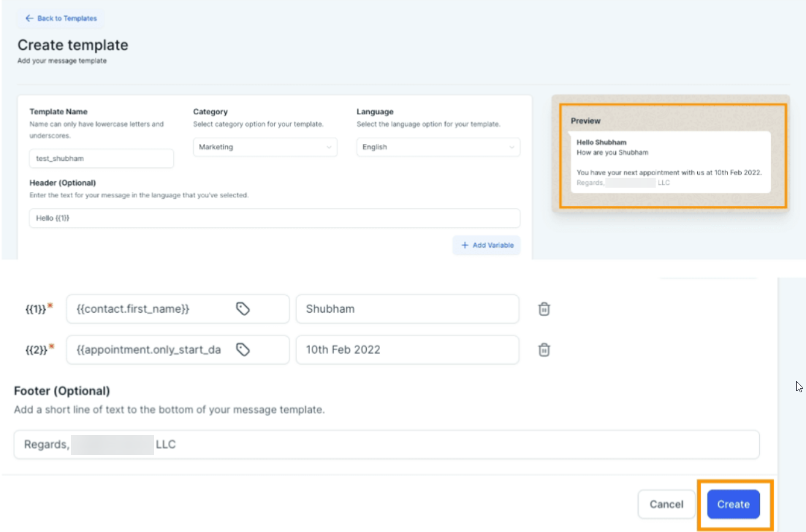Click the plus icon beside Add Variable
Image resolution: width=806 pixels, height=532 pixels.
tap(465, 246)
